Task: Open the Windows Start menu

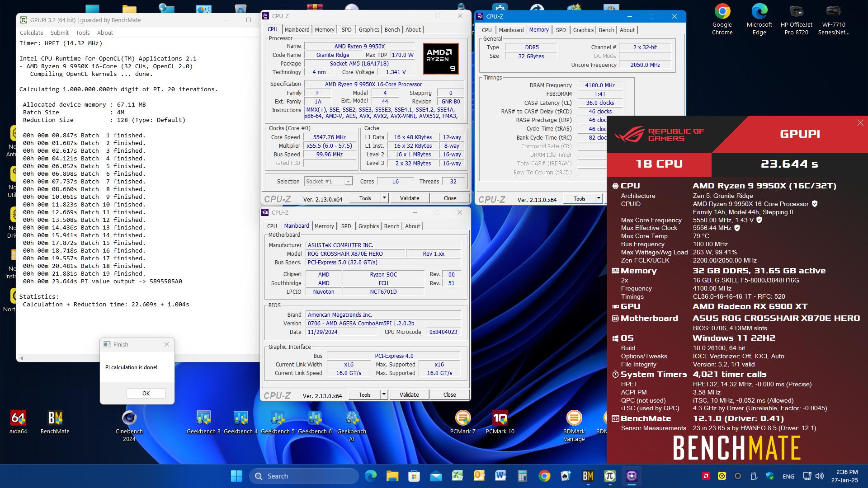Action: tap(236, 476)
